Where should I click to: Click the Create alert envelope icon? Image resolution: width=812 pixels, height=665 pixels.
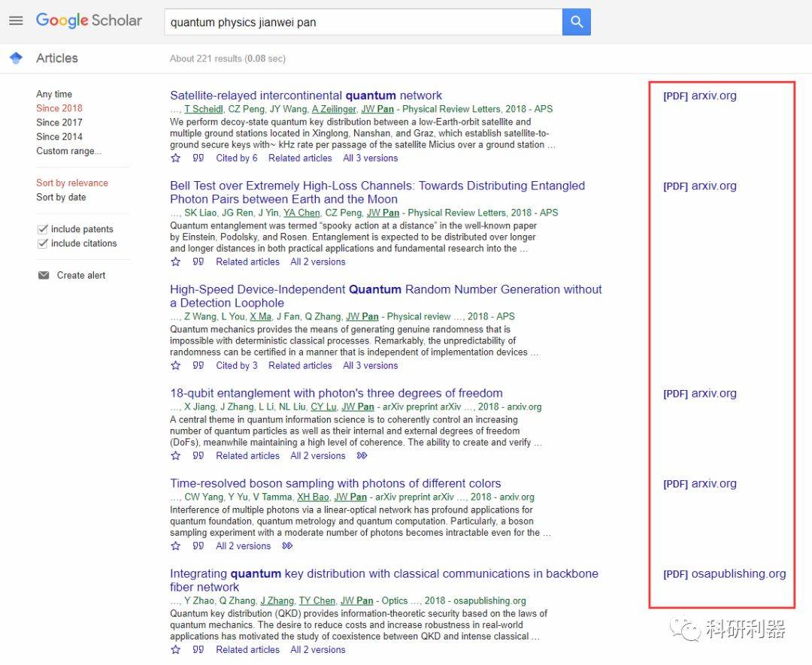44,275
